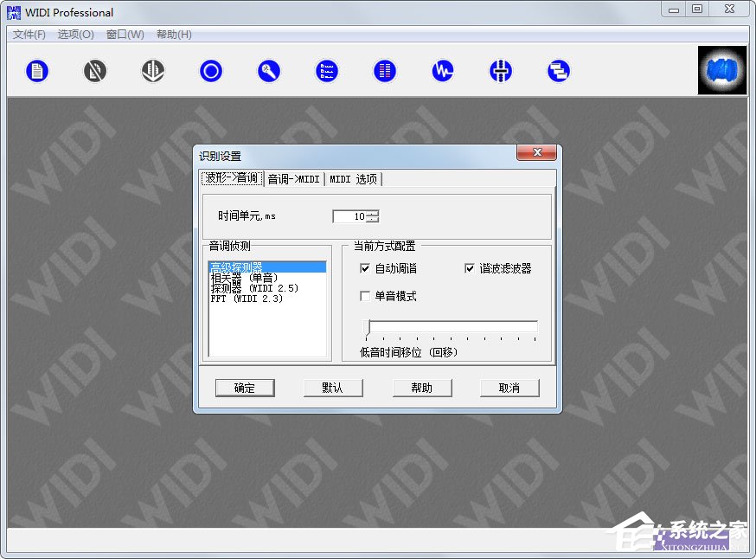
Task: Enable the 单音模式 checkbox
Action: click(x=365, y=296)
